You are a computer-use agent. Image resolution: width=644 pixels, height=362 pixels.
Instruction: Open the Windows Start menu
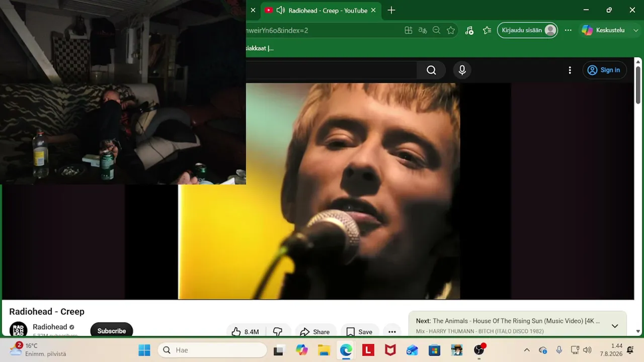coord(144,350)
